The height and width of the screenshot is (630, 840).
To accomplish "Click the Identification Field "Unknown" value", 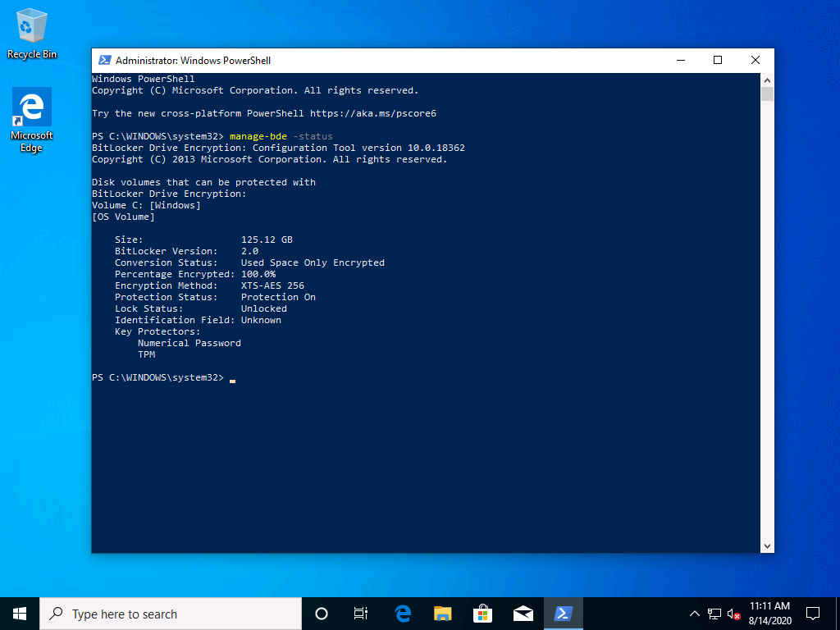I will (x=261, y=320).
